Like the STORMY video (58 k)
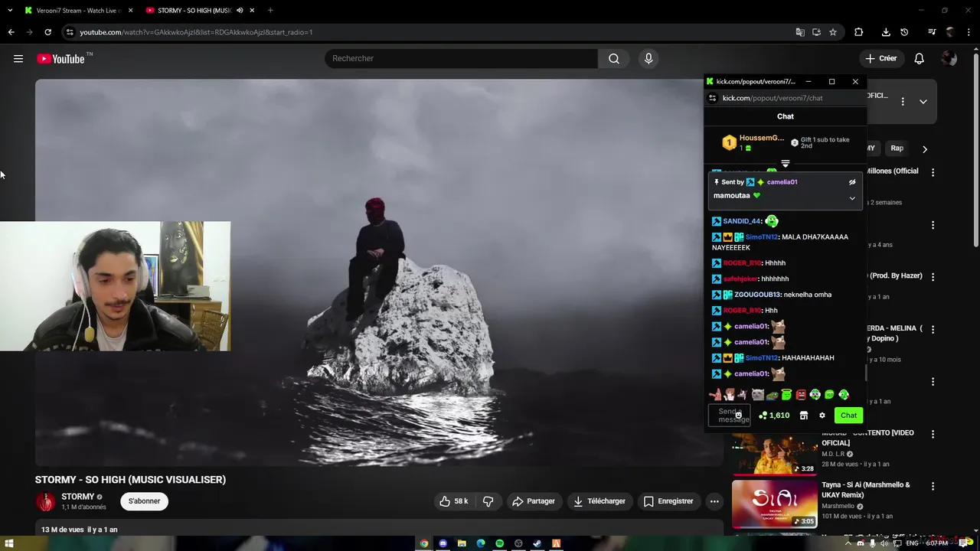This screenshot has width=980, height=551. [x=453, y=501]
